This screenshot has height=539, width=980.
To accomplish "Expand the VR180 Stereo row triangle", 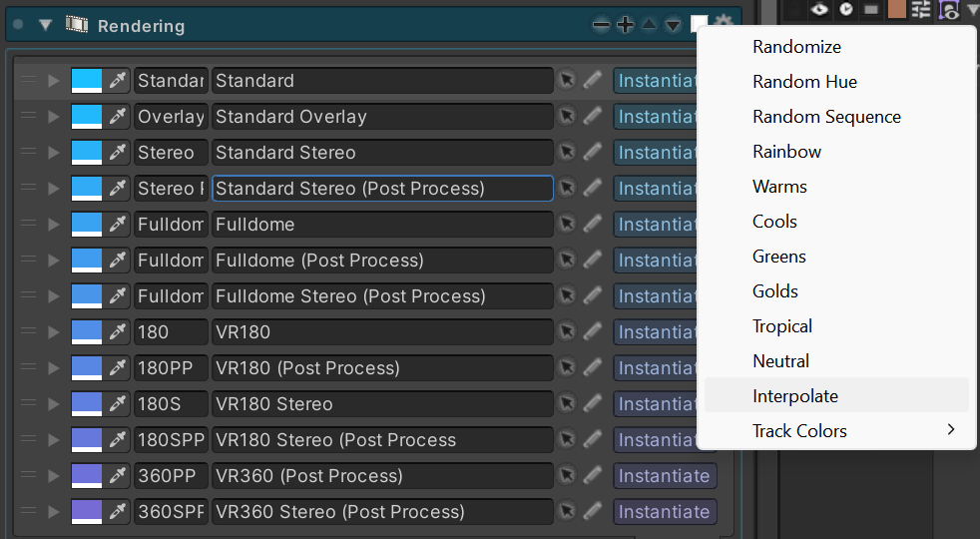I will 53,404.
